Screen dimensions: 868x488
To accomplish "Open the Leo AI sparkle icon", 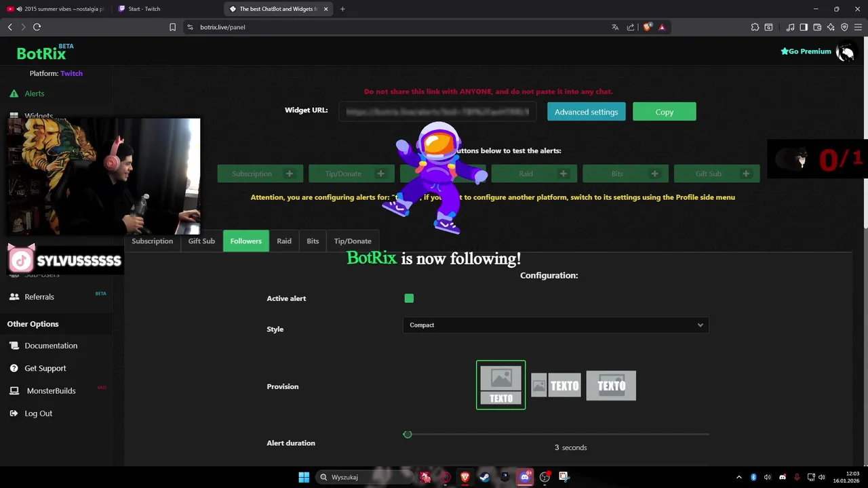I will (x=831, y=27).
